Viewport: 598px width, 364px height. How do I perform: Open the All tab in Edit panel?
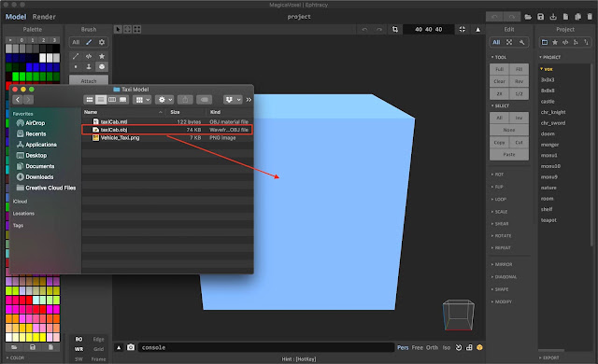[x=496, y=42]
